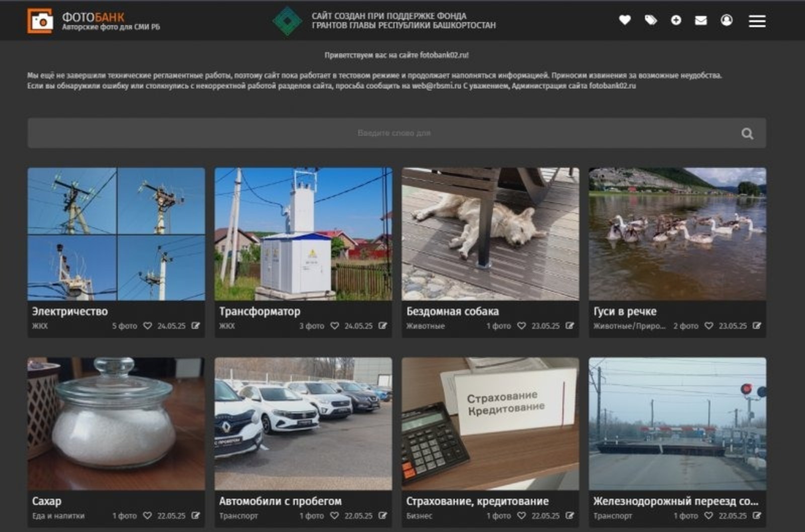Open the Страхование, кредитование title link
This screenshot has height=532, width=805.
click(477, 501)
